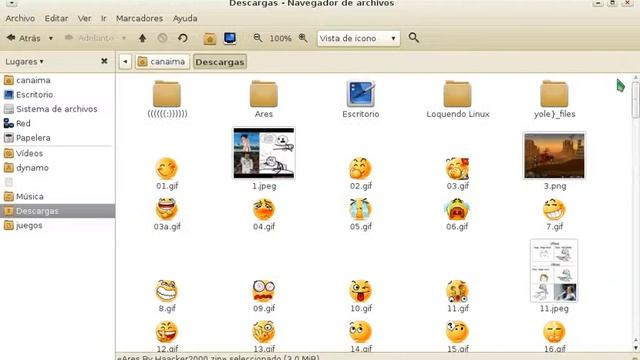Select the 3.png image thumbnail
This screenshot has height=360, width=640.
(x=554, y=161)
